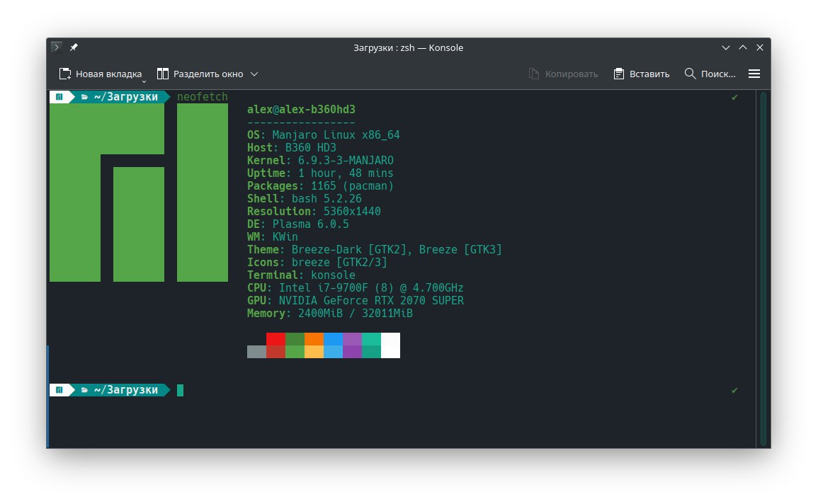This screenshot has height=504, width=818.
Task: Click the ~/Загрузки path in the first prompt
Action: pyautogui.click(x=126, y=97)
